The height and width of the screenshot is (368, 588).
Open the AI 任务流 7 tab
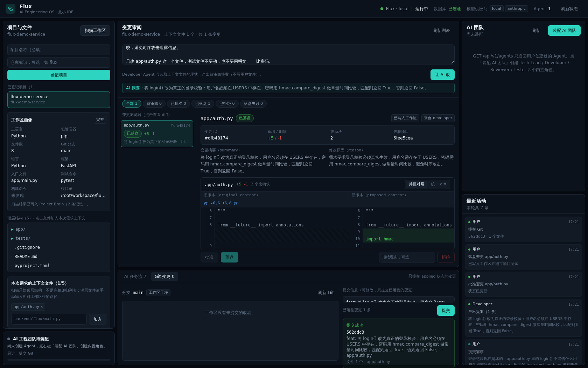[x=135, y=277]
